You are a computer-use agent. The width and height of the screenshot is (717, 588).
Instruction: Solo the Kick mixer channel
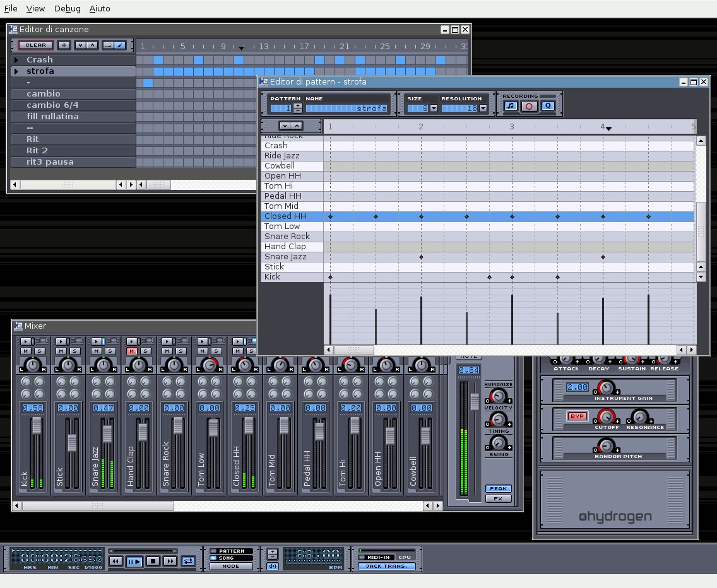(39, 351)
